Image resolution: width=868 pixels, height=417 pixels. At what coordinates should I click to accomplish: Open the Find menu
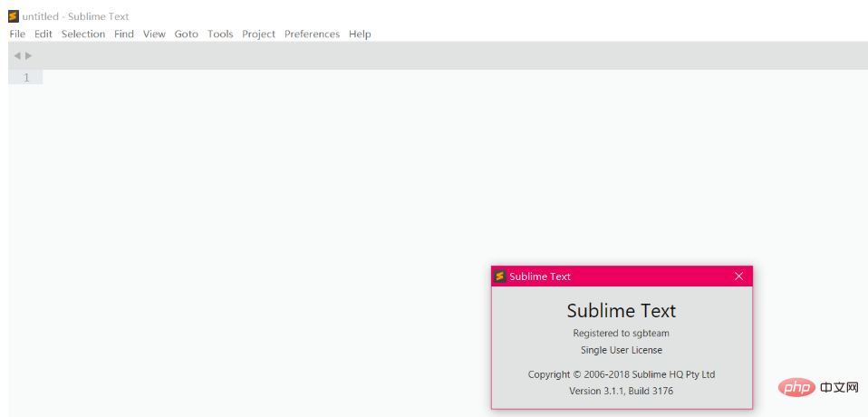click(124, 34)
